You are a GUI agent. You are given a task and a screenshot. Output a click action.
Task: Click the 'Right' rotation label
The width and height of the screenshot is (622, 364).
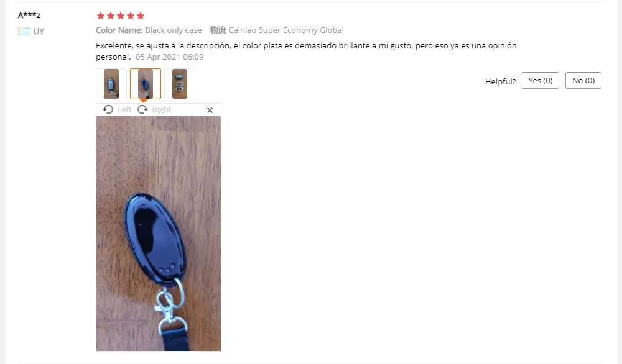pos(162,110)
